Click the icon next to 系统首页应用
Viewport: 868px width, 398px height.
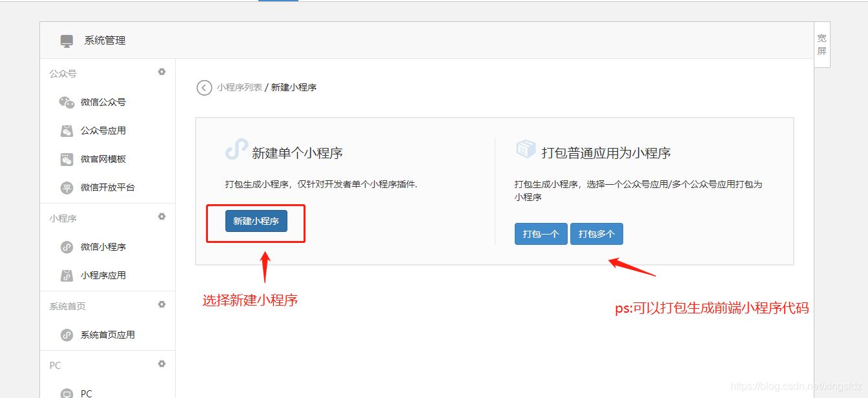tap(67, 335)
